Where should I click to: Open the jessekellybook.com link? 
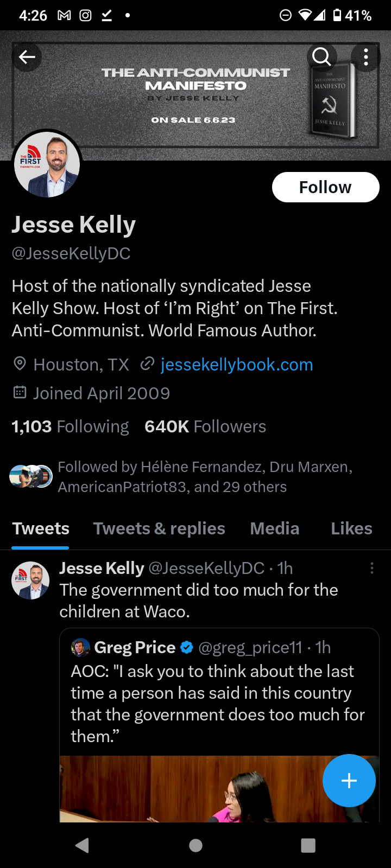pyautogui.click(x=236, y=365)
